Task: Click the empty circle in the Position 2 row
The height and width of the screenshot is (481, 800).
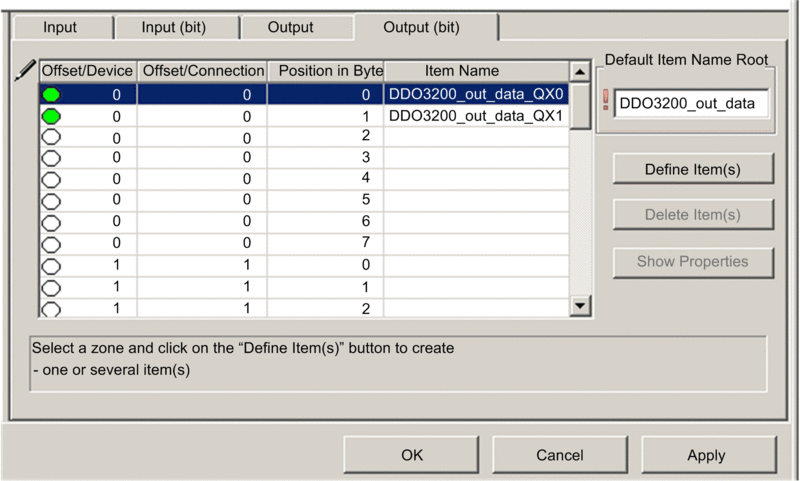Action: [x=51, y=137]
